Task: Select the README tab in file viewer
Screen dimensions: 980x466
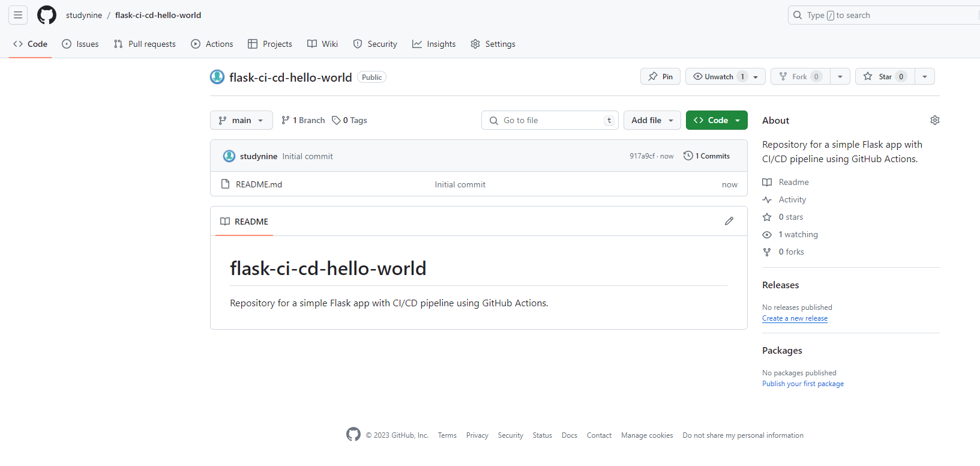Action: [244, 222]
